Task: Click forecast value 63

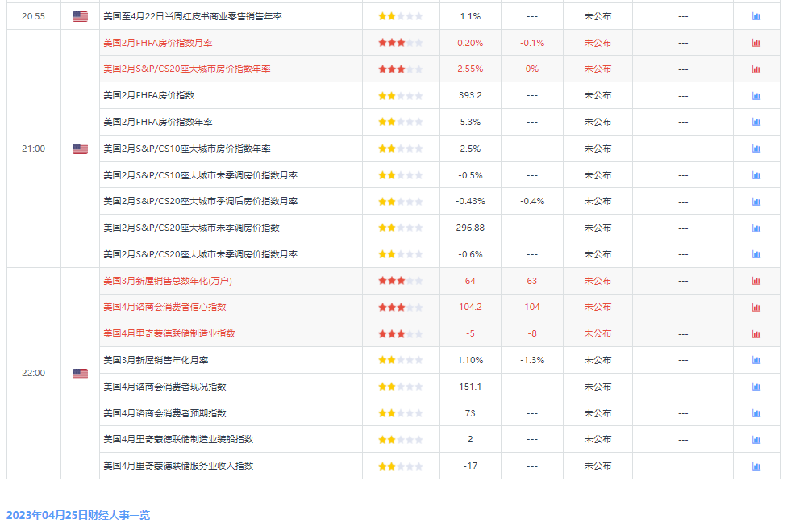Action: pos(532,281)
